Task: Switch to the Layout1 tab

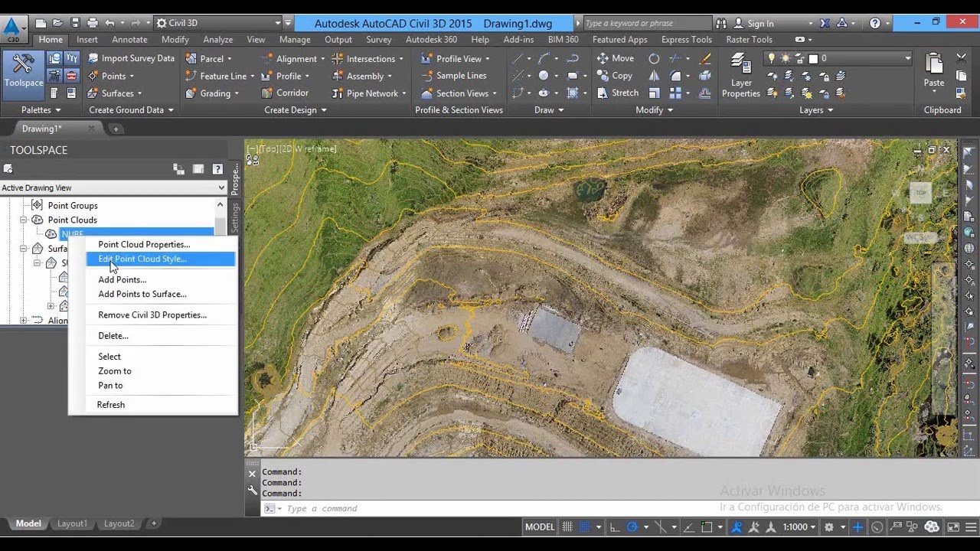Action: click(x=72, y=523)
